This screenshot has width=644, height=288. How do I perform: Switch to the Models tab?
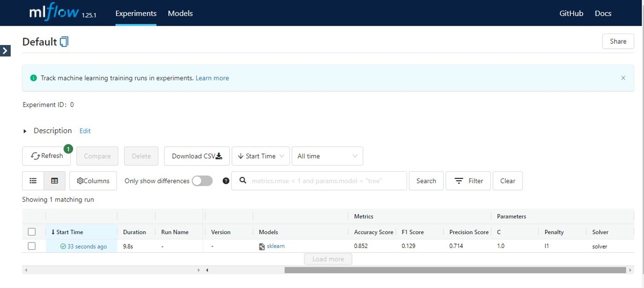(x=180, y=13)
